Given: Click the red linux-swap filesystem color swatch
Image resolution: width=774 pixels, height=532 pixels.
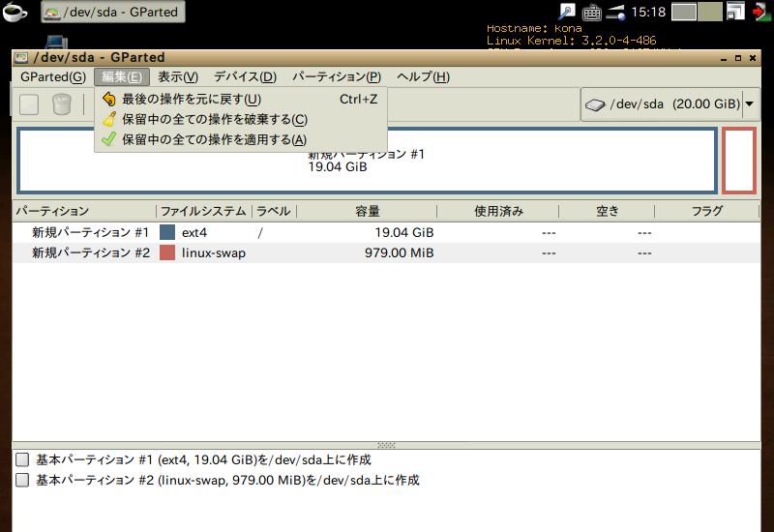Looking at the screenshot, I should click(x=167, y=252).
